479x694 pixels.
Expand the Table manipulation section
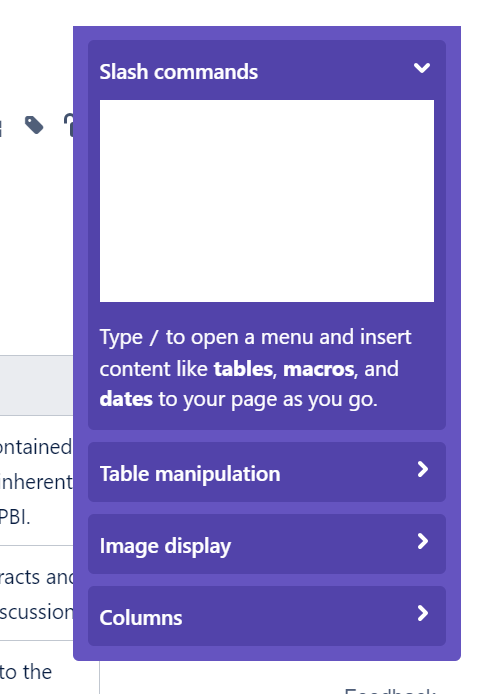(x=422, y=469)
